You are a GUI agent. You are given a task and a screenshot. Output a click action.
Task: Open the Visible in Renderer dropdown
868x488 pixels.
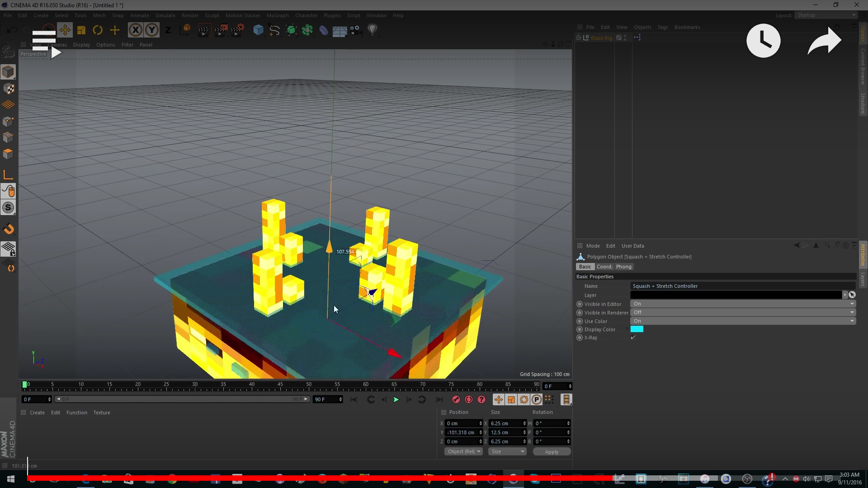pyautogui.click(x=743, y=313)
